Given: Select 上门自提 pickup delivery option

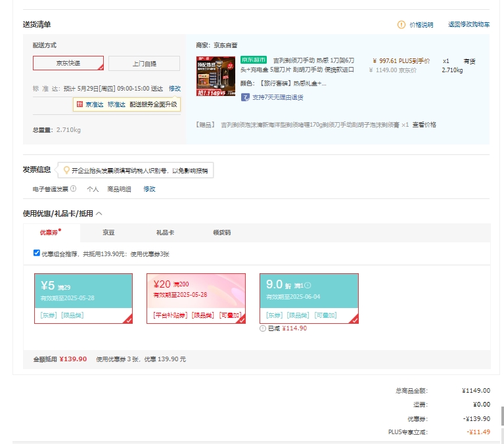Looking at the screenshot, I should point(144,64).
